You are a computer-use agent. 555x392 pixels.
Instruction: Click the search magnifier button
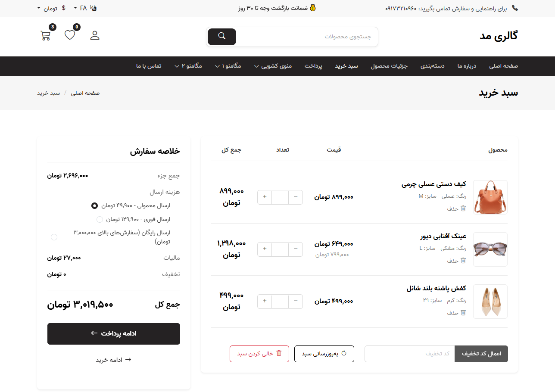pyautogui.click(x=221, y=37)
